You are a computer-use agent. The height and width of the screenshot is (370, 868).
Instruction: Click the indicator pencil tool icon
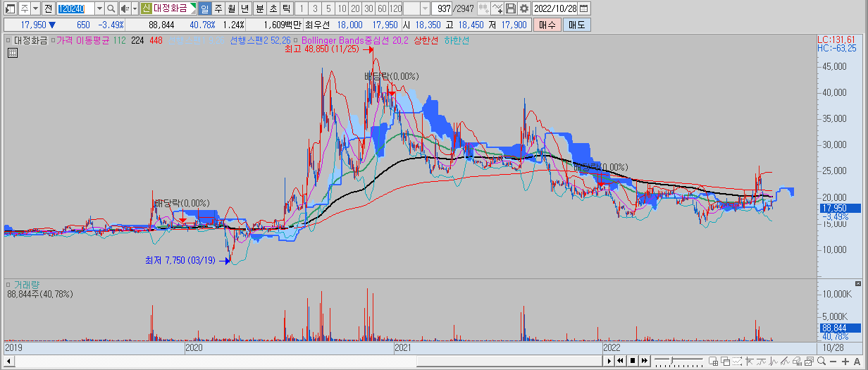click(x=784, y=362)
